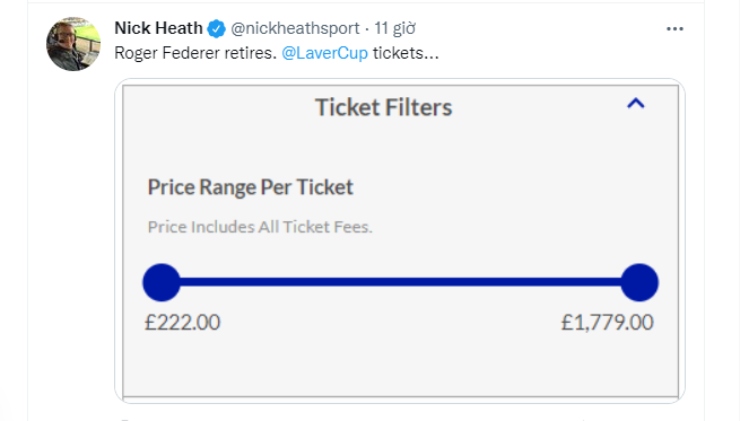Open Nick Heath's profile avatar picture
The width and height of the screenshot is (740, 421).
pos(73,44)
